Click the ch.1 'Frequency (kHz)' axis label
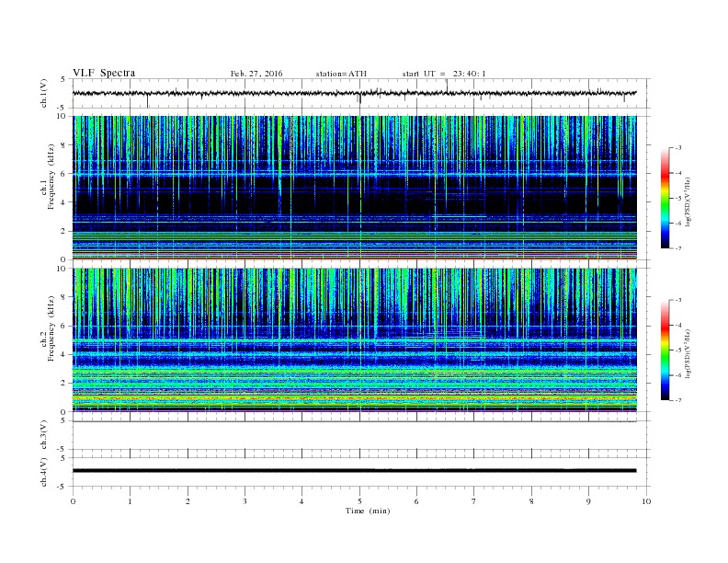728x563 pixels. tap(51, 177)
